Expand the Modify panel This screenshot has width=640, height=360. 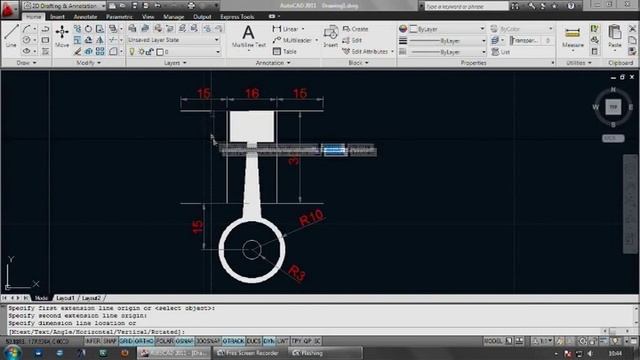[x=89, y=63]
